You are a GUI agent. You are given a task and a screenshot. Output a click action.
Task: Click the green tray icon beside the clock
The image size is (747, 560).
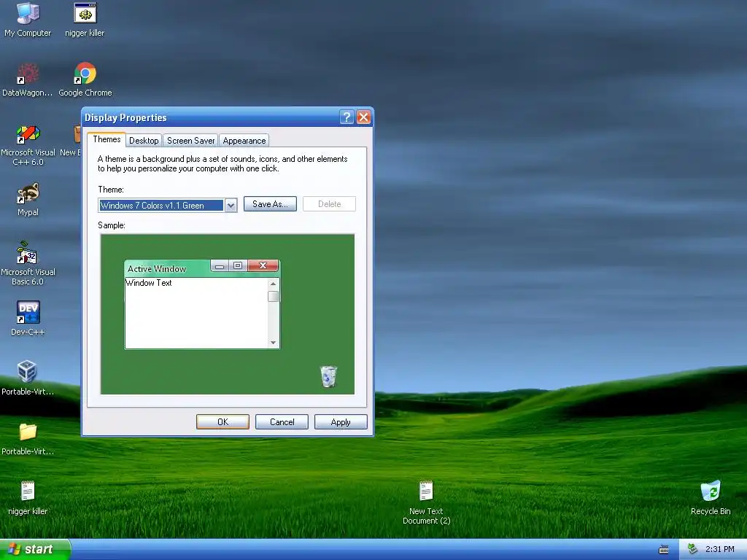pos(693,550)
